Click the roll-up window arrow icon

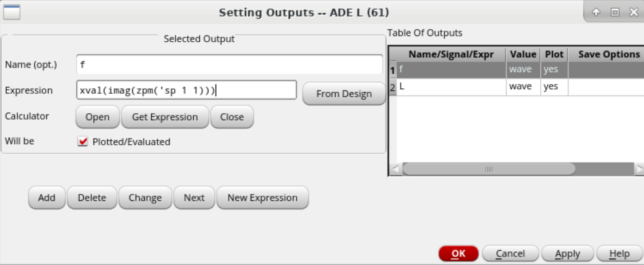tap(595, 12)
